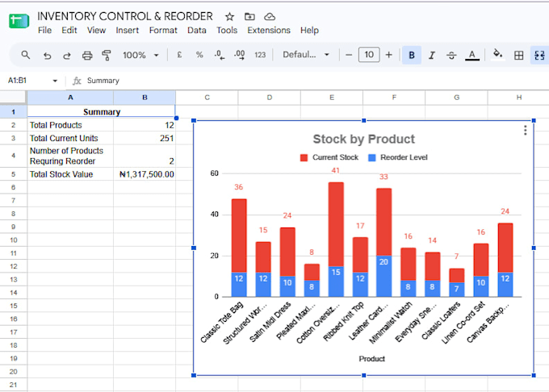Select column C header

(x=207, y=98)
